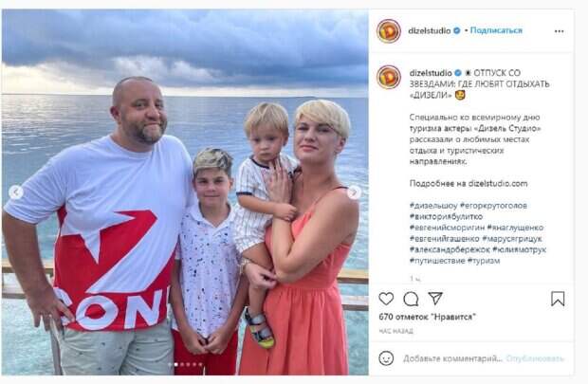Open dizelstudio username in header

coord(429,30)
